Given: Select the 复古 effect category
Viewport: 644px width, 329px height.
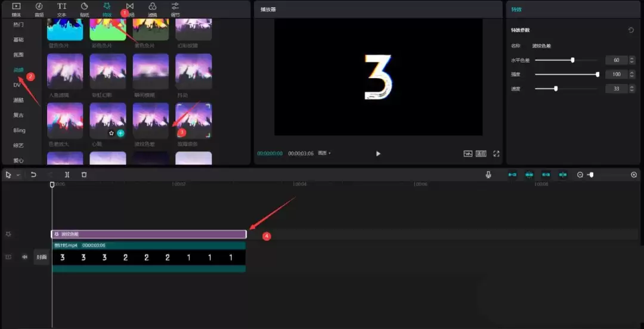Looking at the screenshot, I should click(19, 115).
